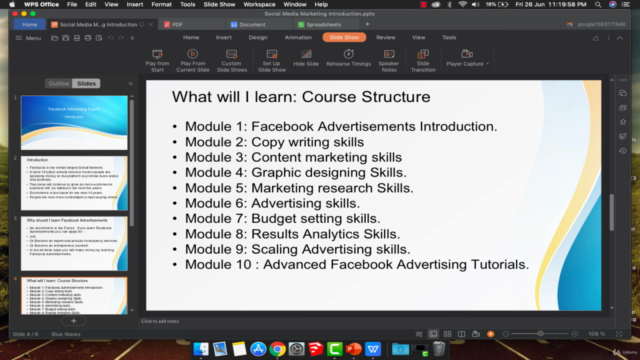Switch to the View ribbon tab
Viewport: 640px width, 360px height.
418,37
